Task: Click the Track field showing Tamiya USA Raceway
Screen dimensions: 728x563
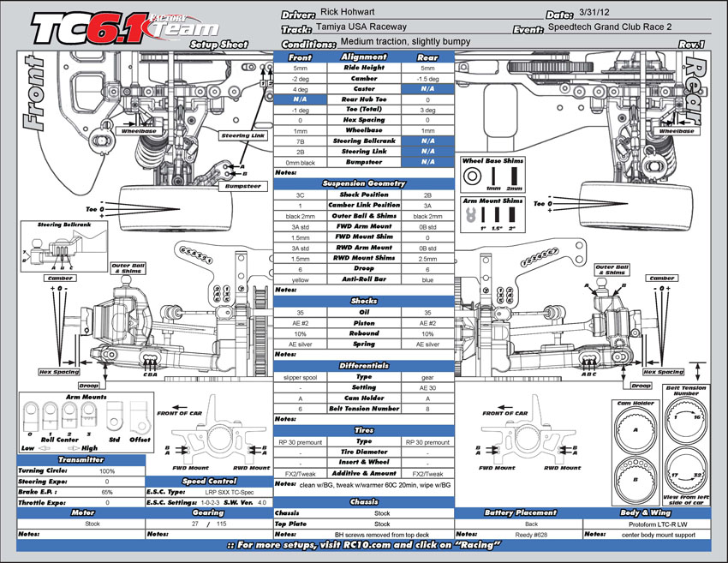Action: [x=361, y=27]
